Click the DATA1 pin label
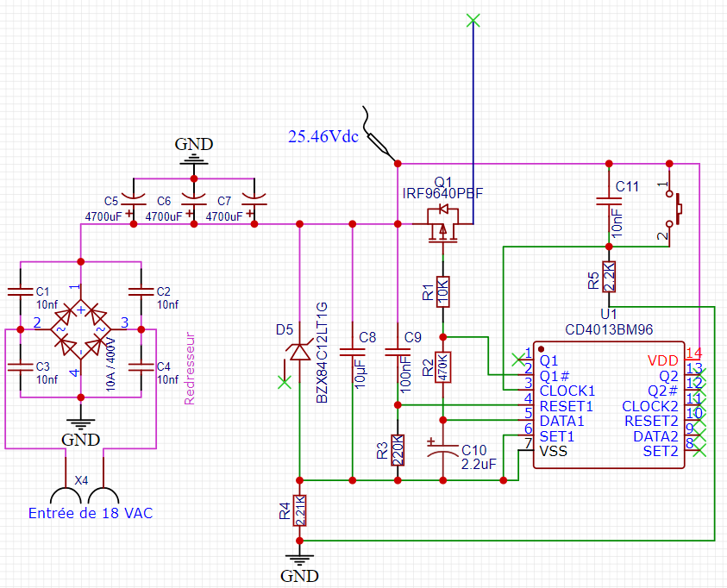Image resolution: width=727 pixels, height=588 pixels. pyautogui.click(x=562, y=422)
